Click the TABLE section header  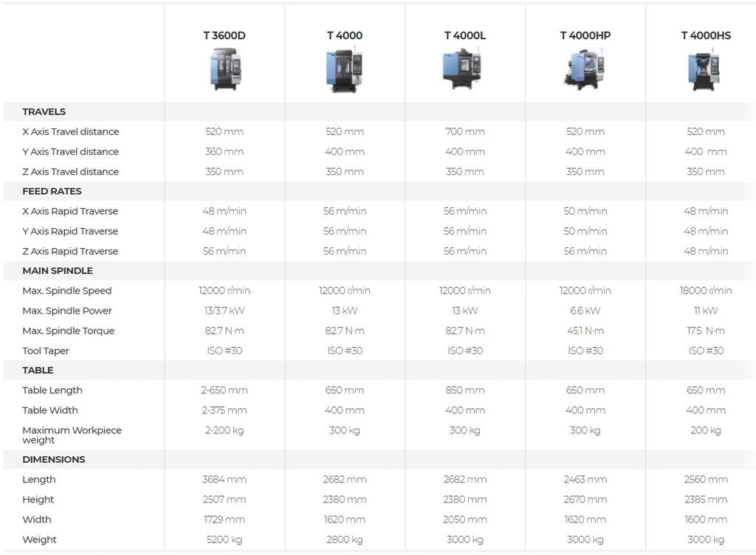[38, 370]
